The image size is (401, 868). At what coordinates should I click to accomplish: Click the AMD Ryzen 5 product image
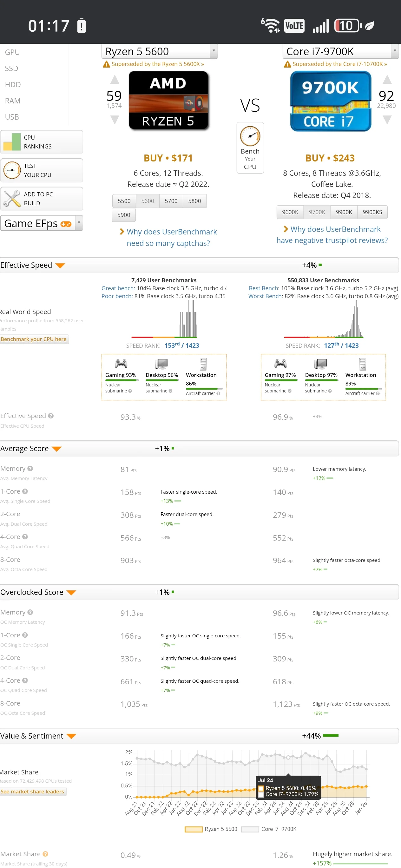(168, 101)
